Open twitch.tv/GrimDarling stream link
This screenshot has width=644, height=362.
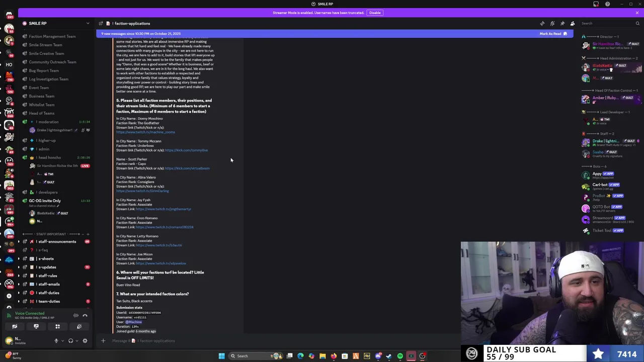(x=142, y=191)
